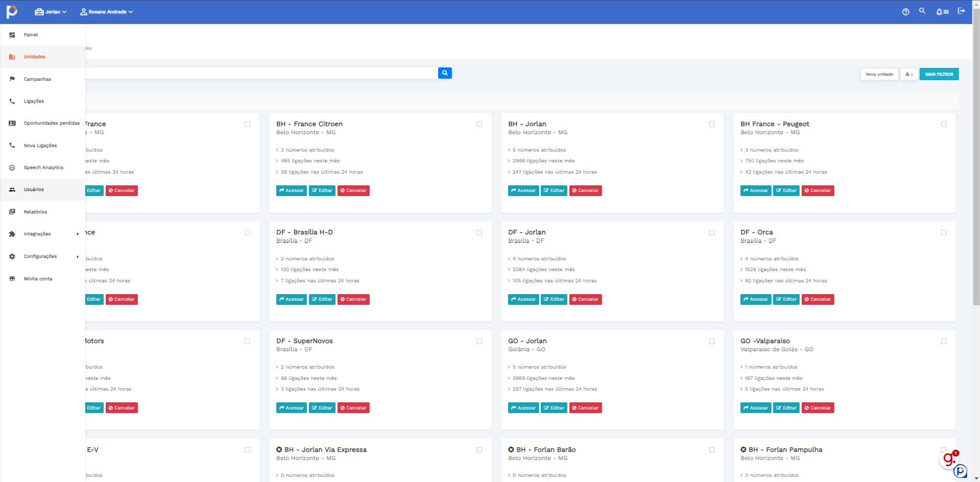Click the Campanhas flag icon

click(x=12, y=79)
